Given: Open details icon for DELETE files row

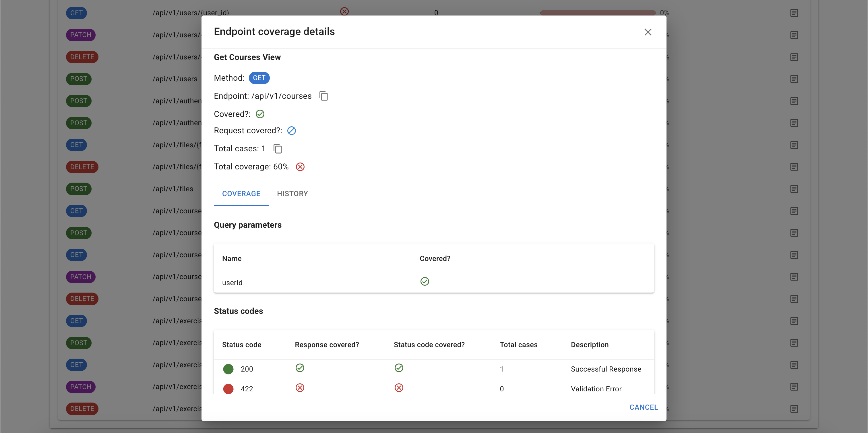Looking at the screenshot, I should [x=794, y=167].
